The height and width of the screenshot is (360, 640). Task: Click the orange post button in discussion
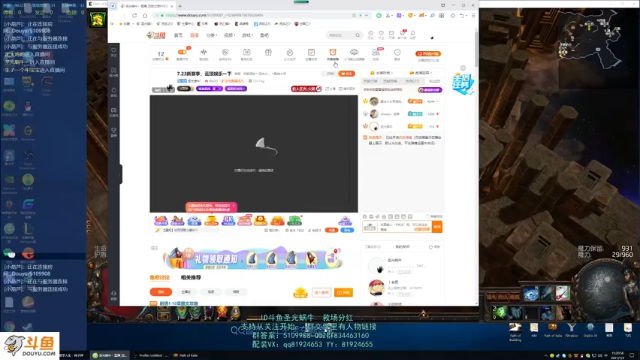point(343,292)
